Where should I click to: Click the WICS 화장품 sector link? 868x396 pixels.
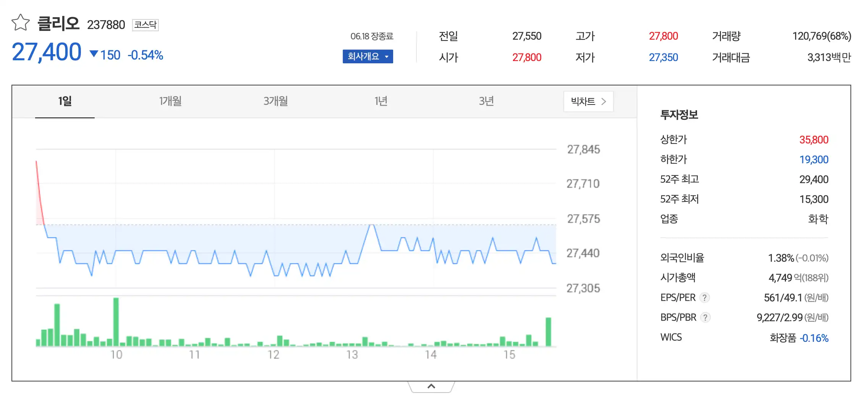[x=782, y=338]
